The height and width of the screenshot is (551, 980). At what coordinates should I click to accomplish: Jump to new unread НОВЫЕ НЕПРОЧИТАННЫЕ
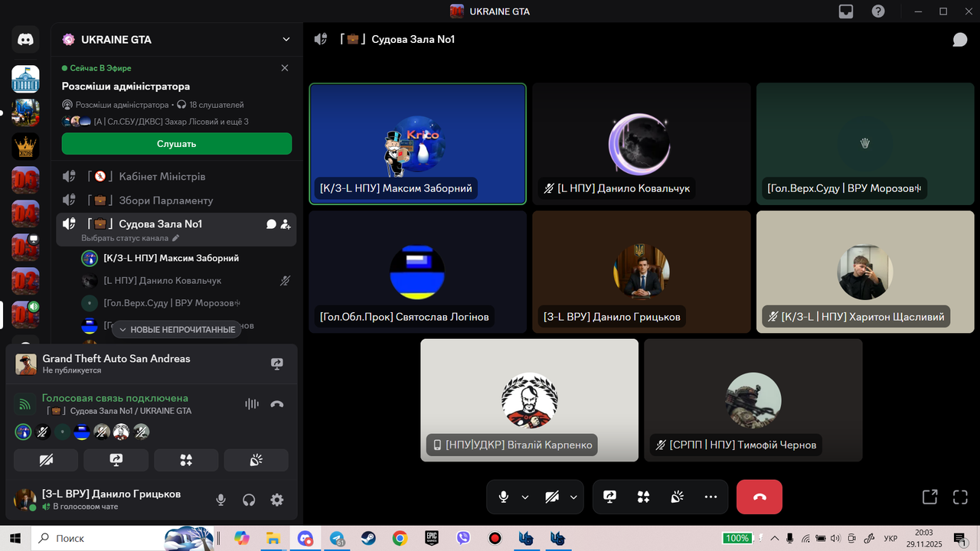click(176, 329)
